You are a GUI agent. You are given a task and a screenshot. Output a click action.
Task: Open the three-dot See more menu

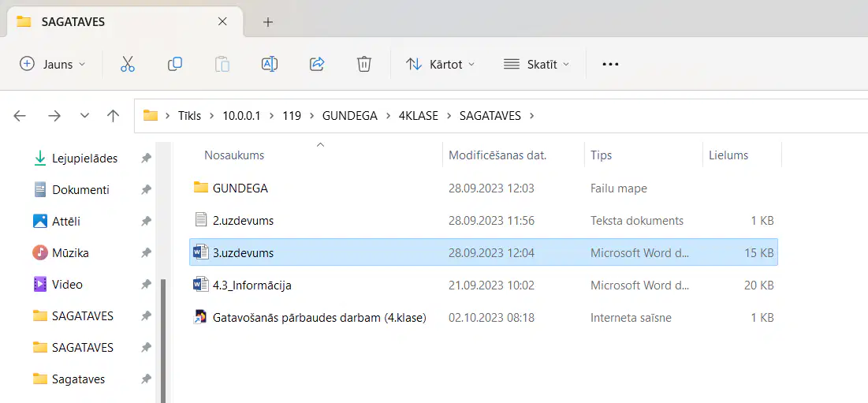point(610,64)
